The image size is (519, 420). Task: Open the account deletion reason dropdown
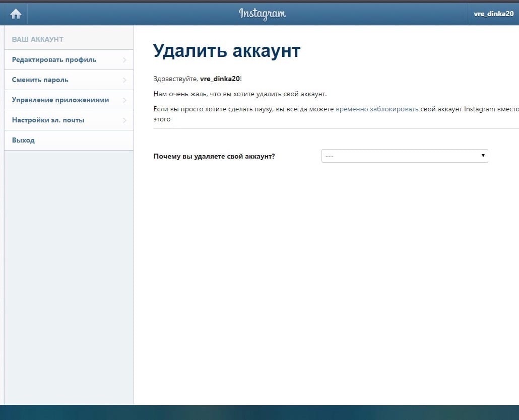(x=405, y=156)
